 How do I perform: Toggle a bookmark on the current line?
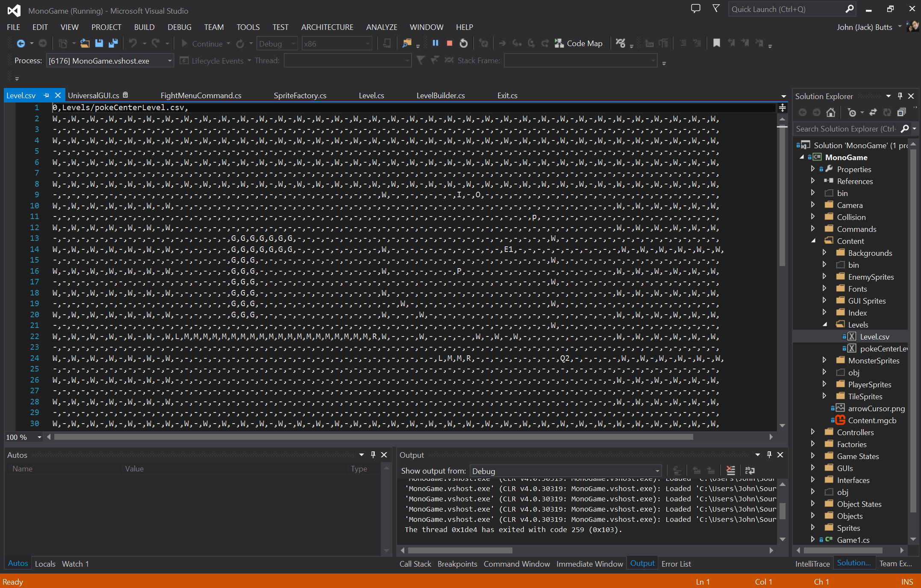pyautogui.click(x=717, y=43)
